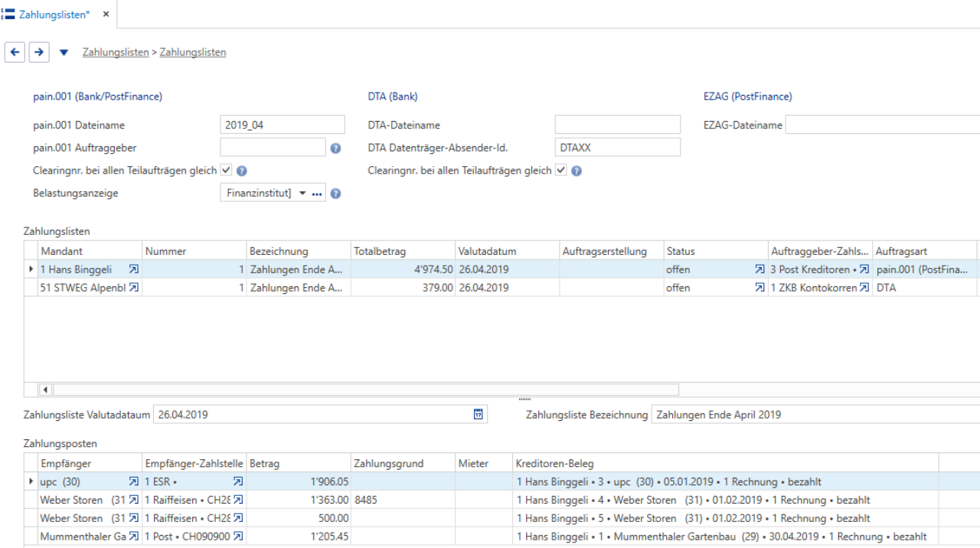Sort by the Valutadatum column header
Viewport: 980px width, 548px height.
click(x=507, y=251)
